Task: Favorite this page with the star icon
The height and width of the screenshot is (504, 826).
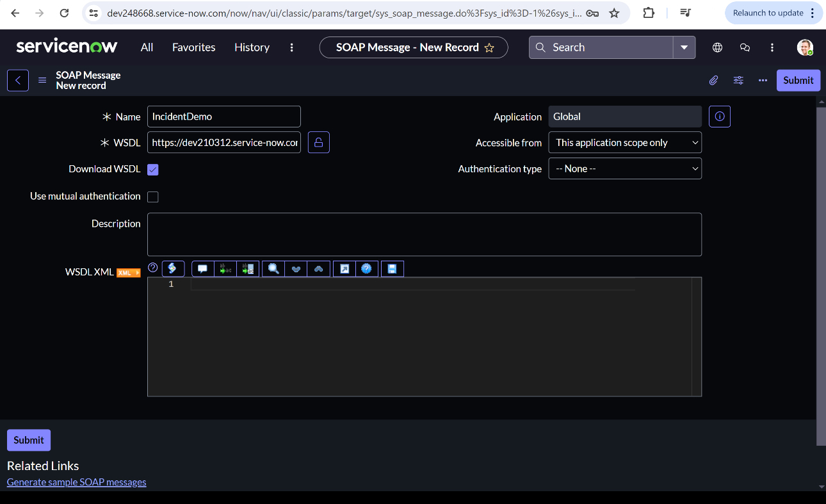Action: point(489,47)
